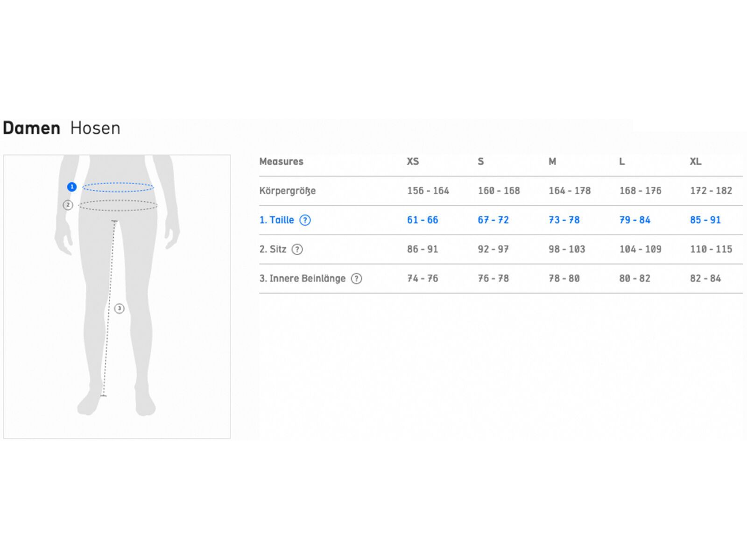Click the 1. Taille row label

pyautogui.click(x=277, y=220)
